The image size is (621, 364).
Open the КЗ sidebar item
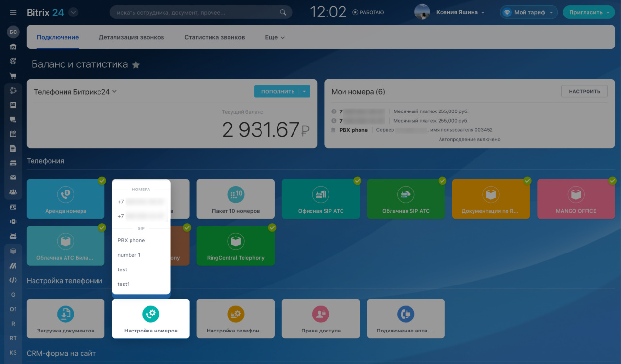(x=13, y=352)
